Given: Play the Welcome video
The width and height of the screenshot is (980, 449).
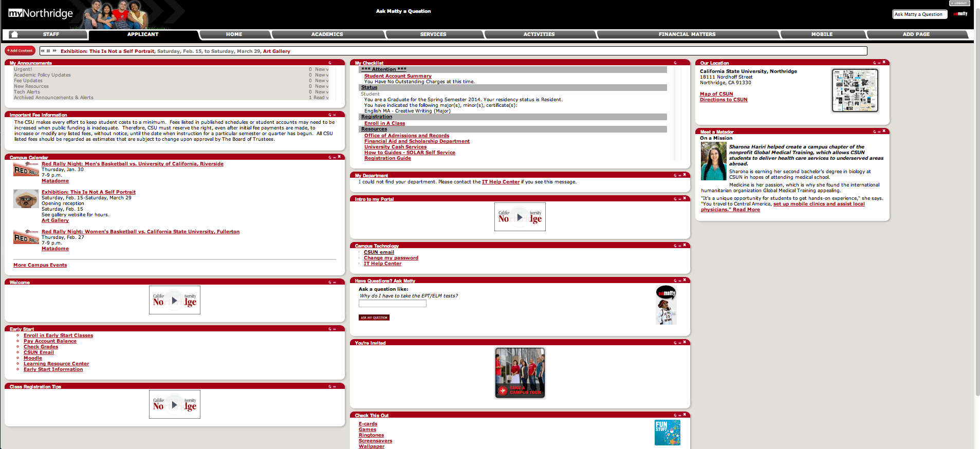Looking at the screenshot, I should click(175, 301).
